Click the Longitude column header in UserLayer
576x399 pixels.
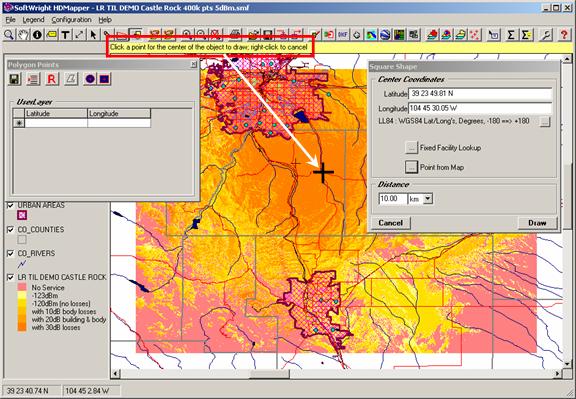click(119, 114)
